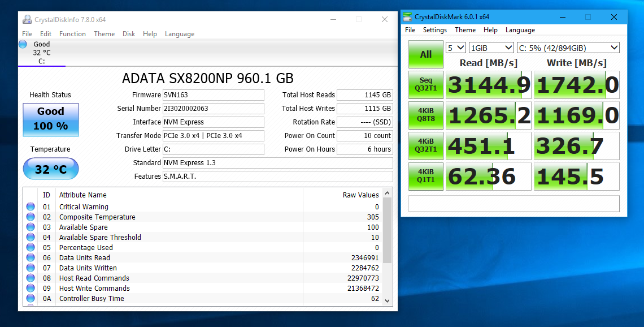The width and height of the screenshot is (644, 327).
Task: Click the scroll down arrow of attribute list
Action: pos(387,300)
